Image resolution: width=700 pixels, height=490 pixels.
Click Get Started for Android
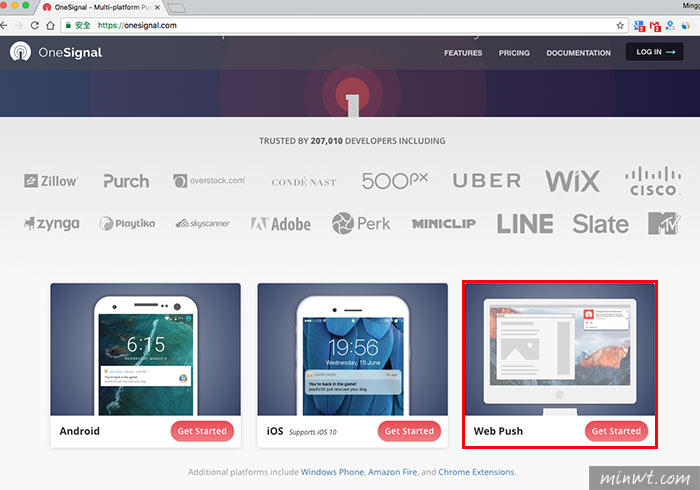202,431
